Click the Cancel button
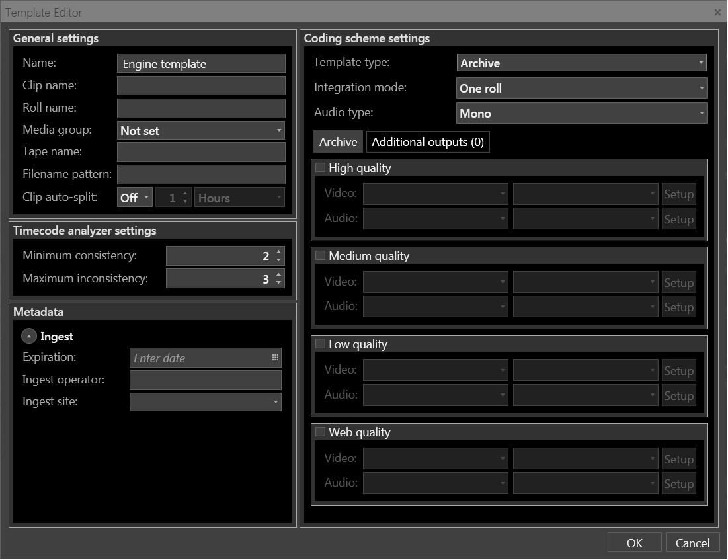The height and width of the screenshot is (560, 728). coord(692,543)
